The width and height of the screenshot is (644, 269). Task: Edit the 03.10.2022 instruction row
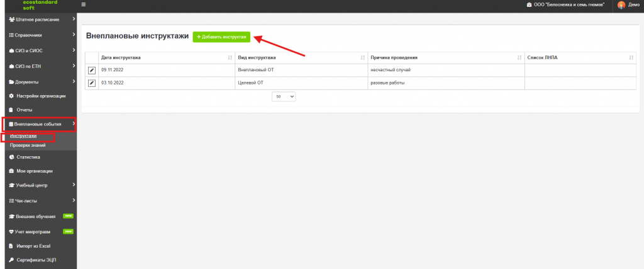coord(92,83)
